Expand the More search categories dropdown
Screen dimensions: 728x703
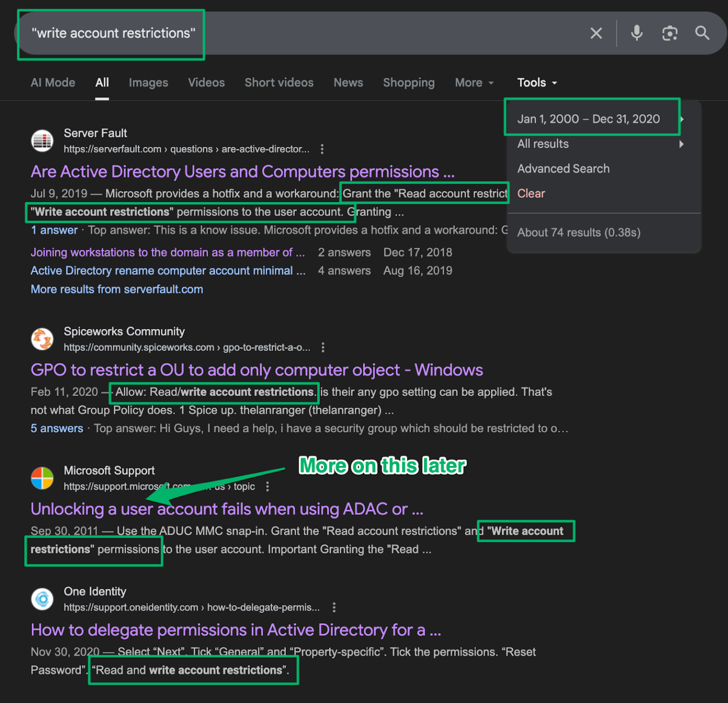474,83
